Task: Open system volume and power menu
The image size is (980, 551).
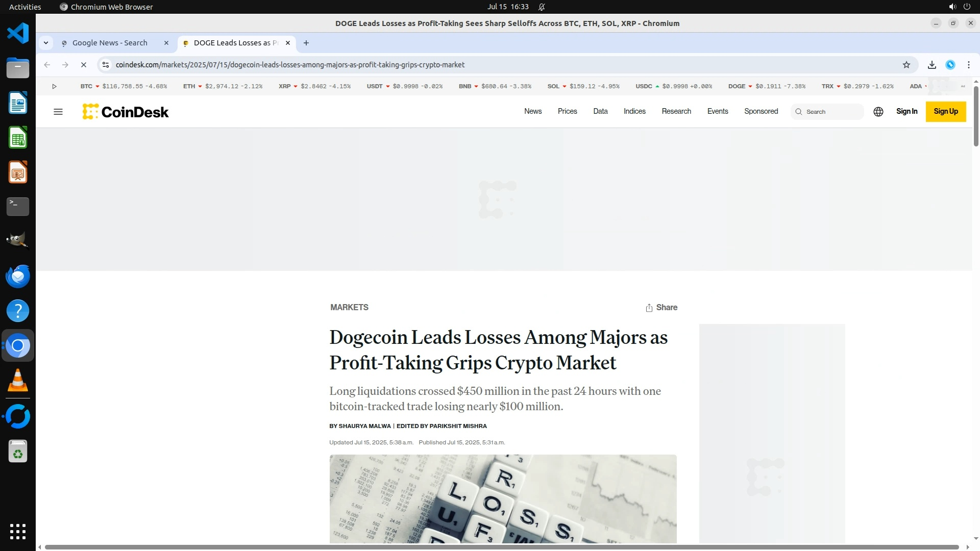Action: (960, 7)
